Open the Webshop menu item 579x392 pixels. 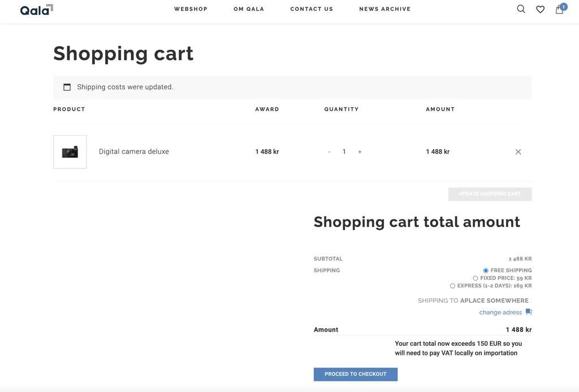[191, 9]
